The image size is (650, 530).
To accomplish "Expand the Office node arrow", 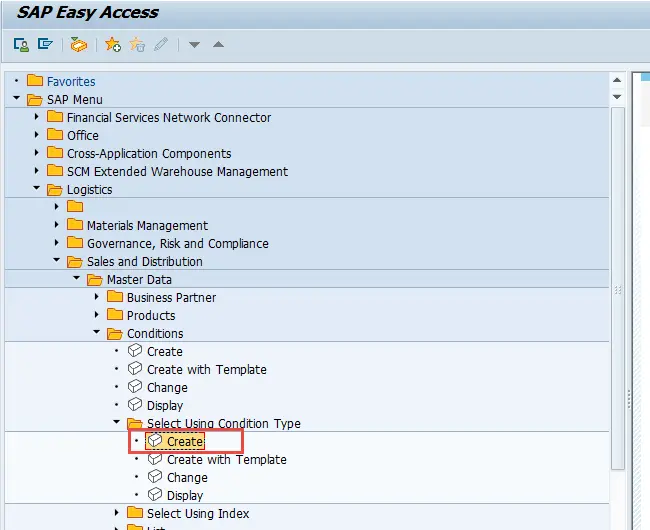I will click(x=36, y=135).
